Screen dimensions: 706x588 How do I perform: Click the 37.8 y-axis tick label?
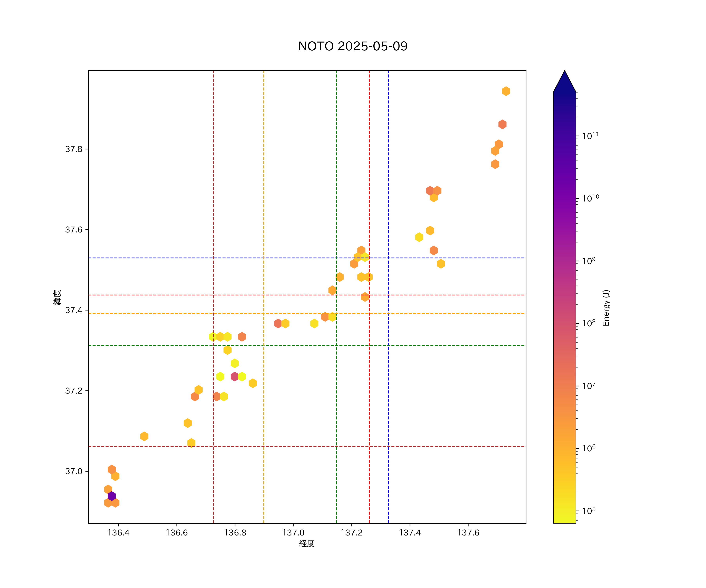pos(74,149)
